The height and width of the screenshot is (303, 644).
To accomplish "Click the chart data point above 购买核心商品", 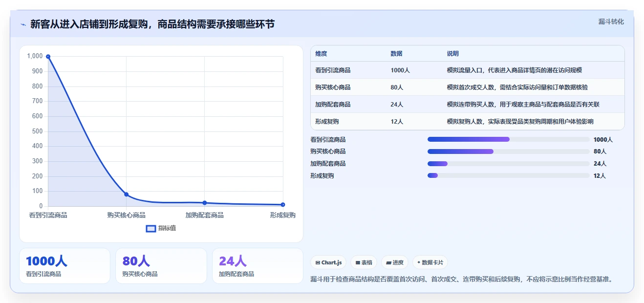I will coord(126,195).
